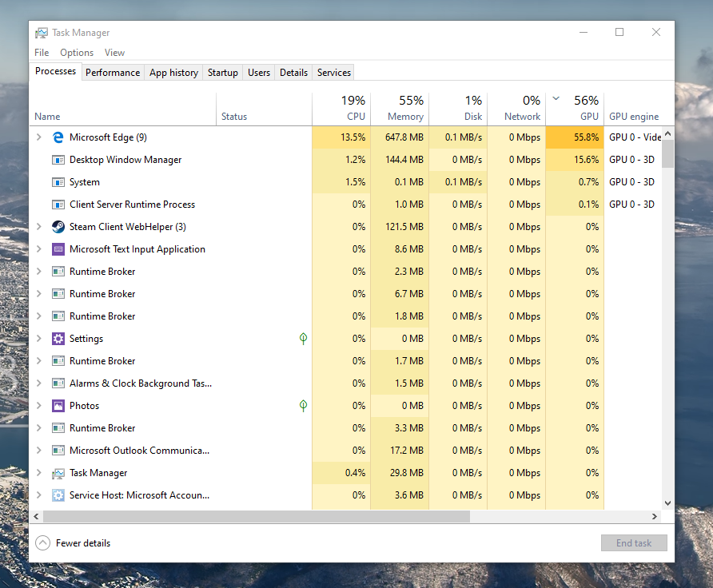Screen dimensions: 713x588
Task: Select the 17.2 MB memory cell
Action: 400,451
